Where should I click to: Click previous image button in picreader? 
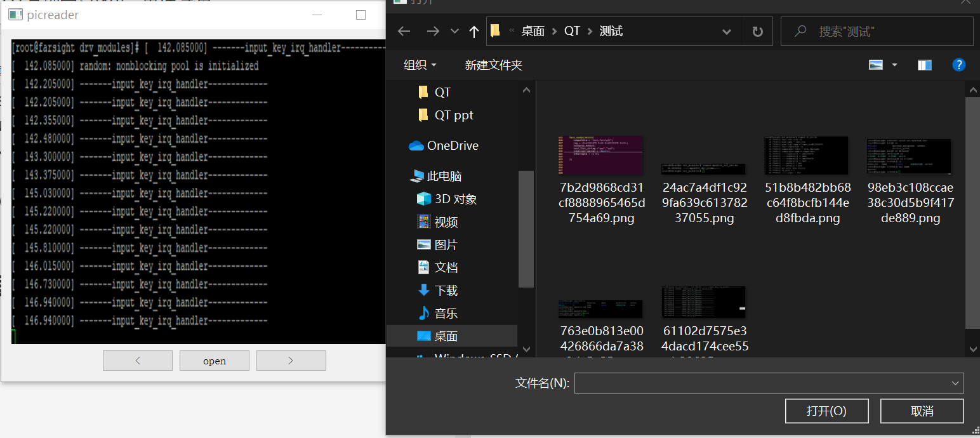click(138, 361)
